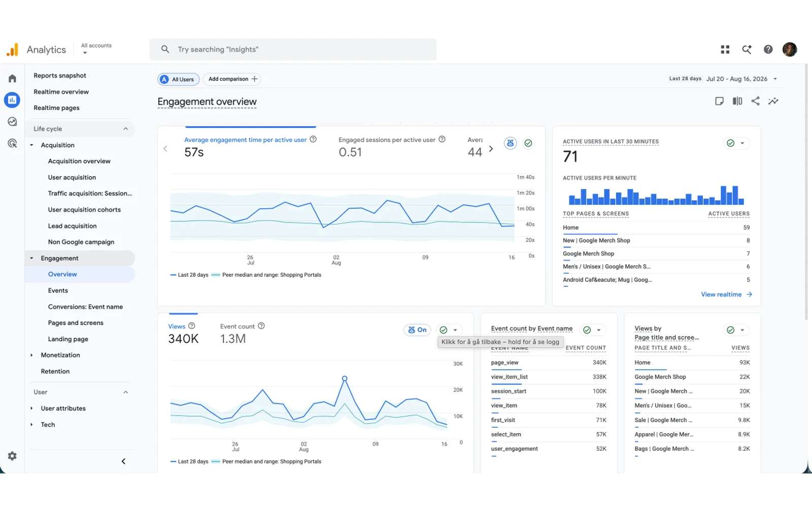The image size is (812, 508).
Task: Open the Retention report
Action: tap(55, 371)
